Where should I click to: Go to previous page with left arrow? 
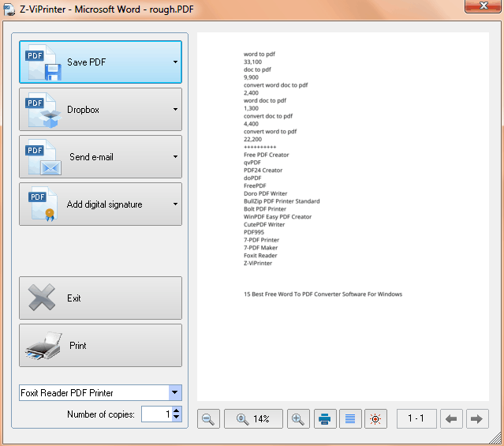click(x=451, y=418)
